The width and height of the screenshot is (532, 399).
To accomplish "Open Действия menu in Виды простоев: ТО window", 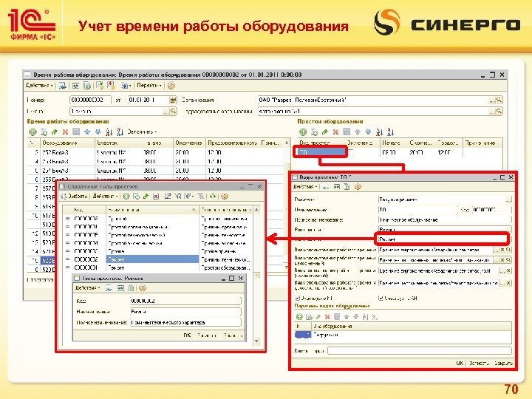I will pos(305,187).
